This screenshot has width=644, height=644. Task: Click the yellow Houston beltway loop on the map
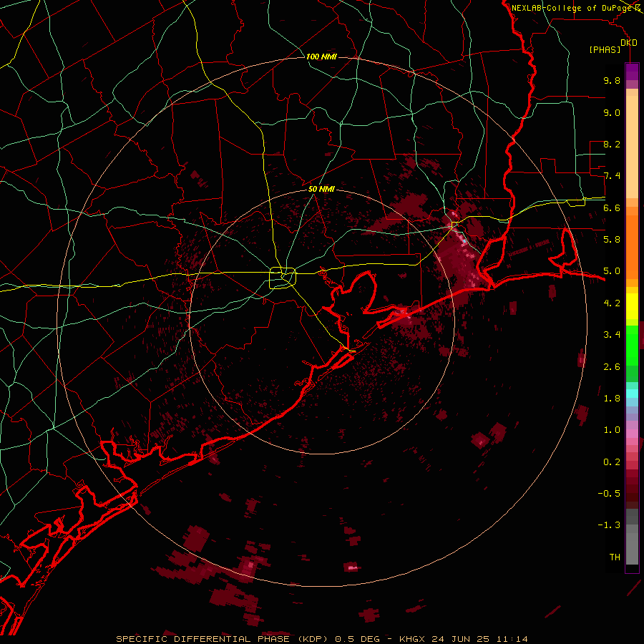pos(283,278)
